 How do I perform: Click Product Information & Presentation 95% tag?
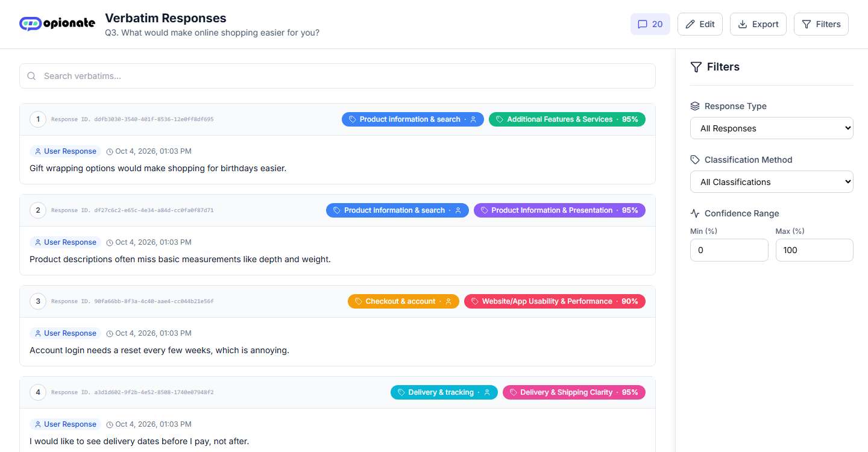coord(559,210)
